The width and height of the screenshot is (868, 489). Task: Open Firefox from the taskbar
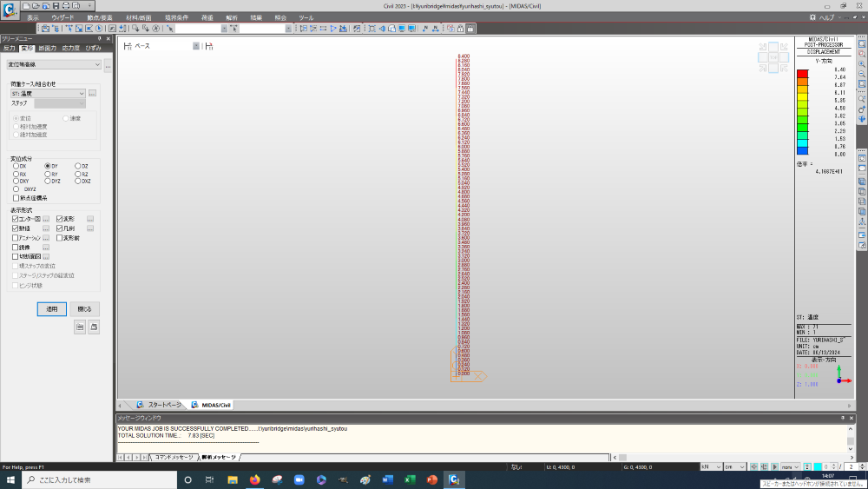254,479
